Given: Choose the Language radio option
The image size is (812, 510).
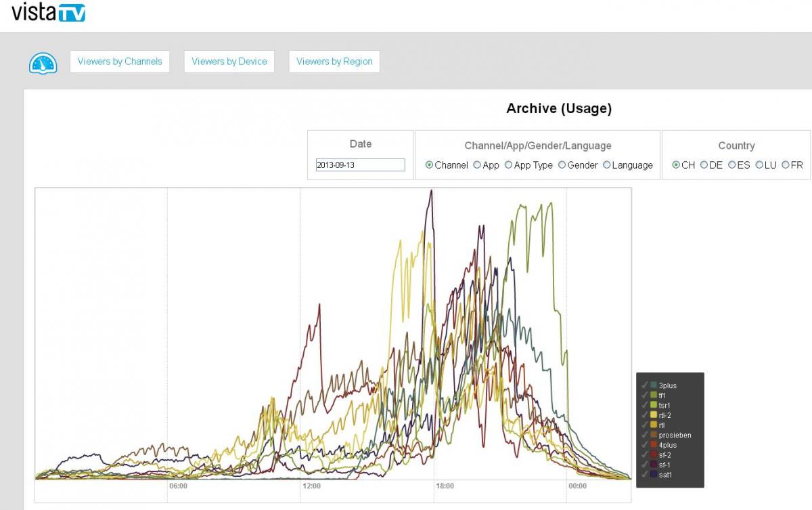Looking at the screenshot, I should tap(607, 165).
